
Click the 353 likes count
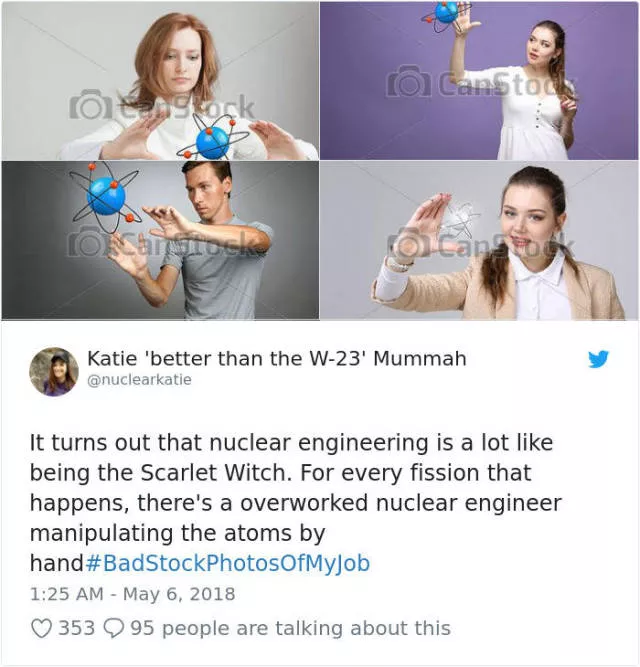(77, 628)
